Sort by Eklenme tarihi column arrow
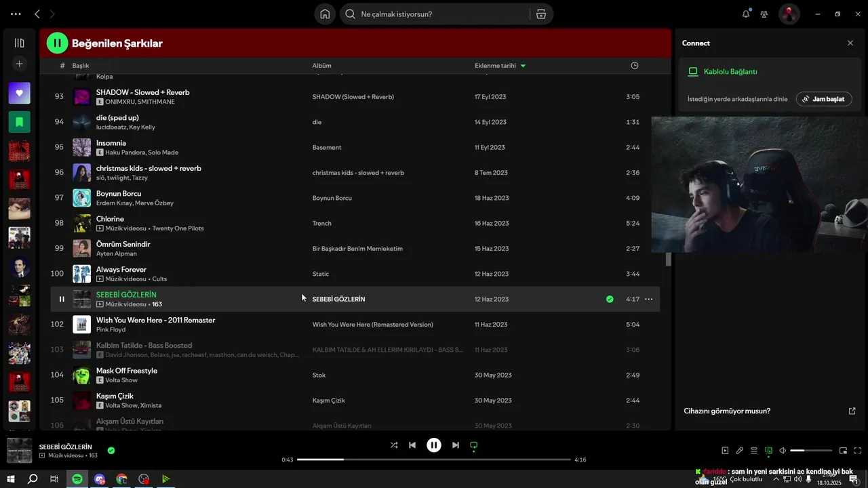The width and height of the screenshot is (868, 488). [523, 66]
